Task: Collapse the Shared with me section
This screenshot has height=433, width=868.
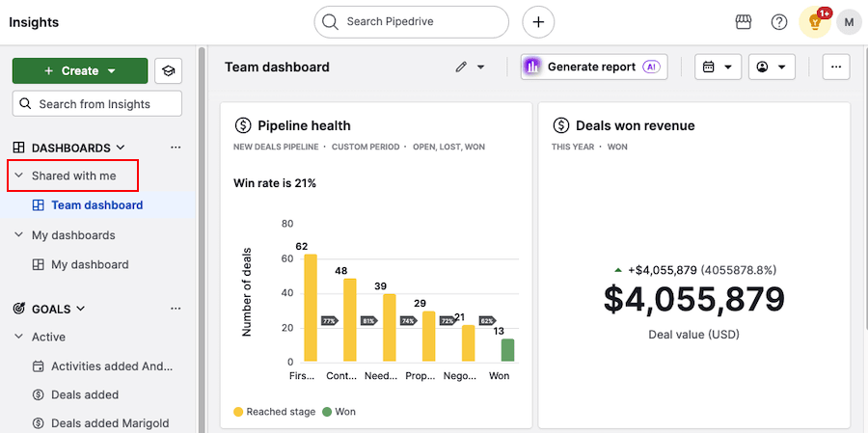Action: tap(19, 176)
